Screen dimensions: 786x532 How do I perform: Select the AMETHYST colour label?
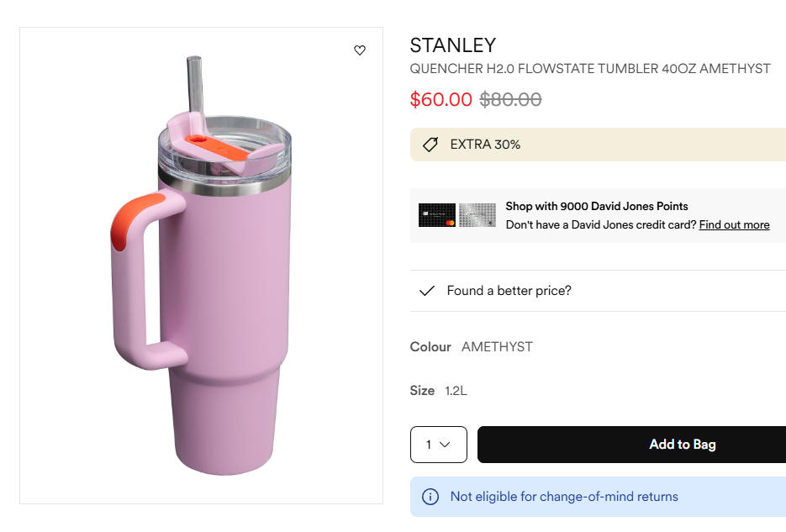pyautogui.click(x=497, y=346)
